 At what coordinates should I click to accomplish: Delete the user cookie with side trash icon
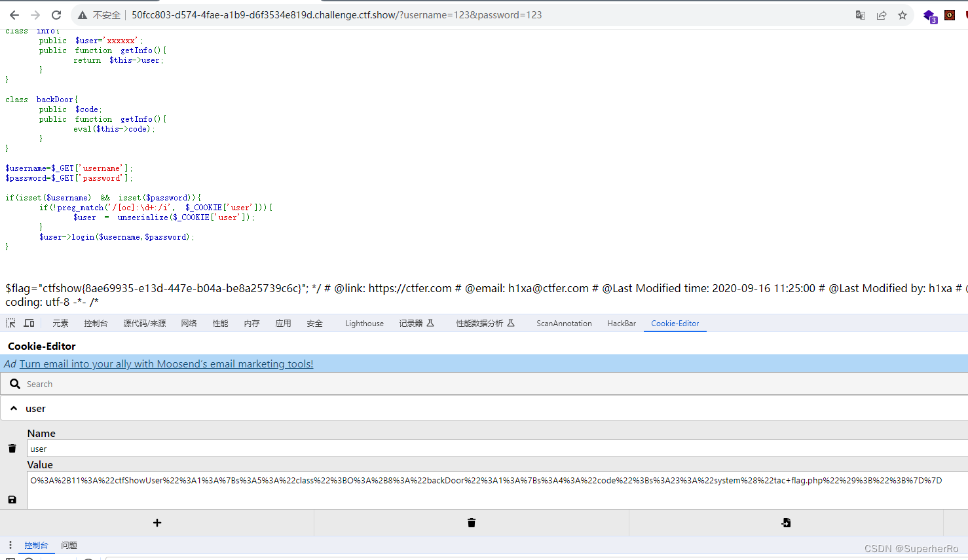[12, 449]
